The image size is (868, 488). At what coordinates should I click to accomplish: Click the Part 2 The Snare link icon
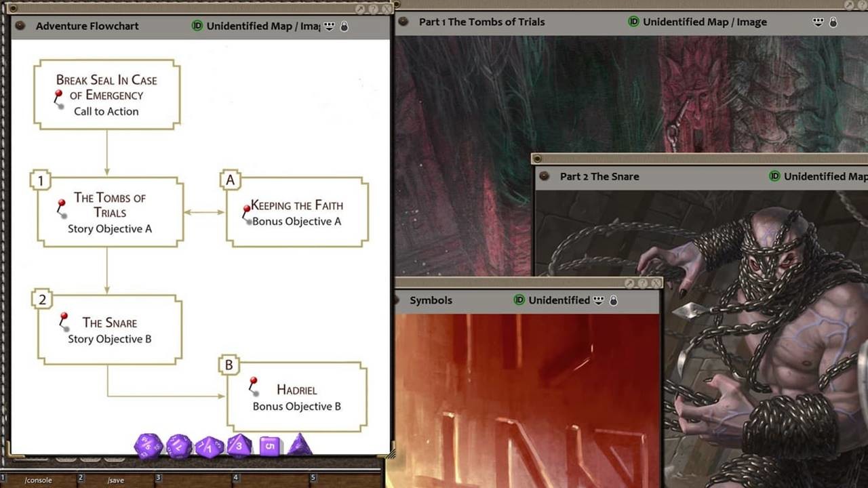544,176
